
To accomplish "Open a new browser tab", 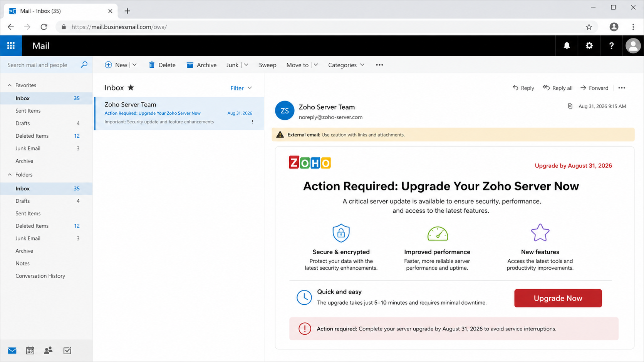I will point(127,11).
